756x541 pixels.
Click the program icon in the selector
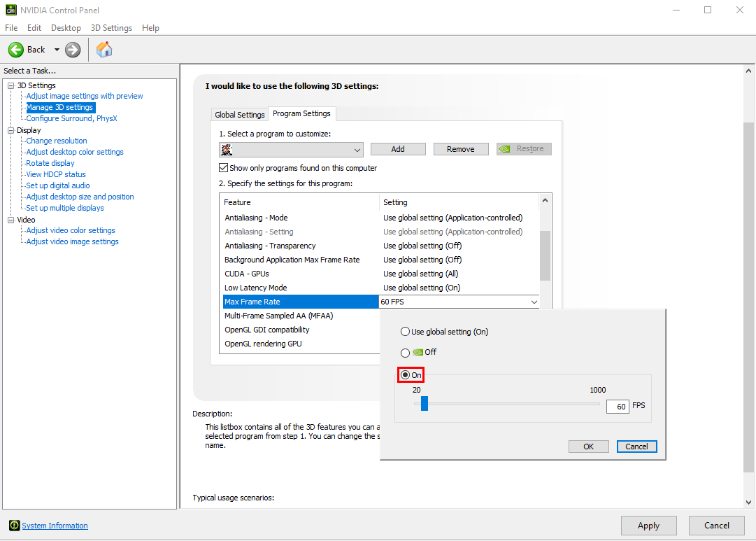click(227, 149)
